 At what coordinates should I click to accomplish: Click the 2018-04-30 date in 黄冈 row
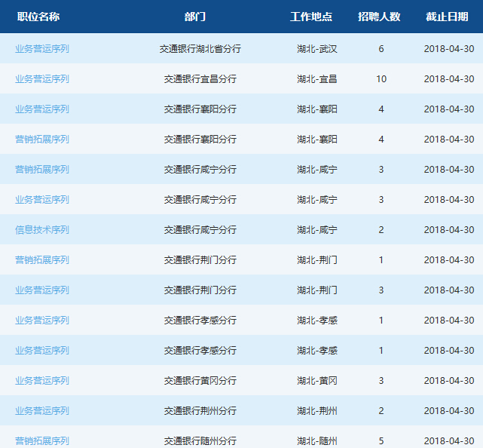tap(449, 381)
